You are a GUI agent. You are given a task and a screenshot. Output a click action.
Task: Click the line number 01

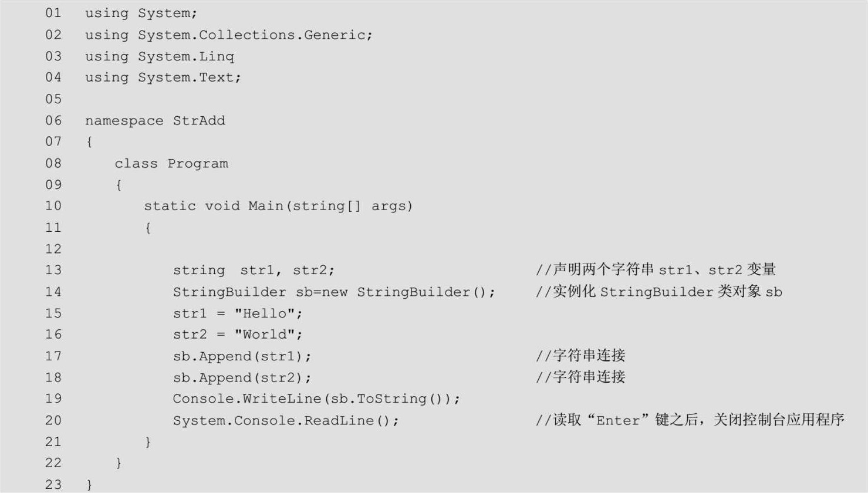(53, 13)
